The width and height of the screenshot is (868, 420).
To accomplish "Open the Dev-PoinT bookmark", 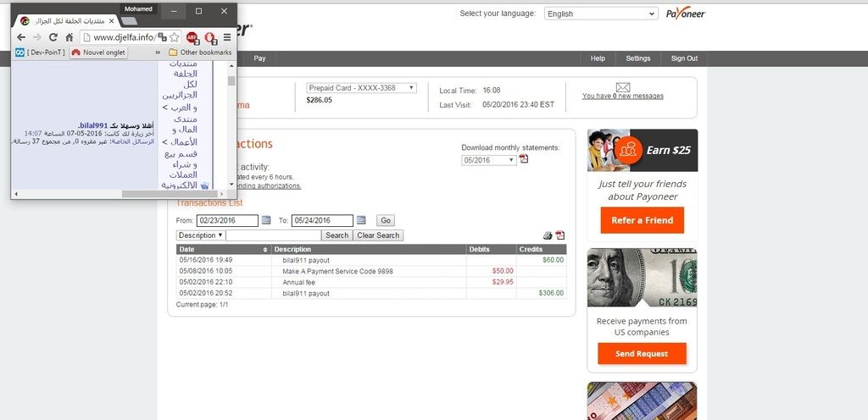I will point(40,52).
